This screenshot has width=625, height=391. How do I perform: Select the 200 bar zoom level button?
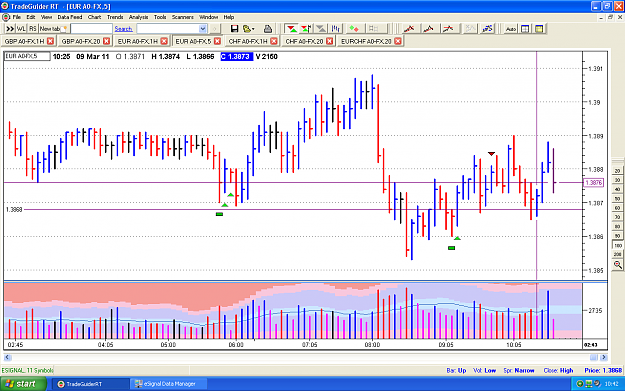(x=618, y=254)
